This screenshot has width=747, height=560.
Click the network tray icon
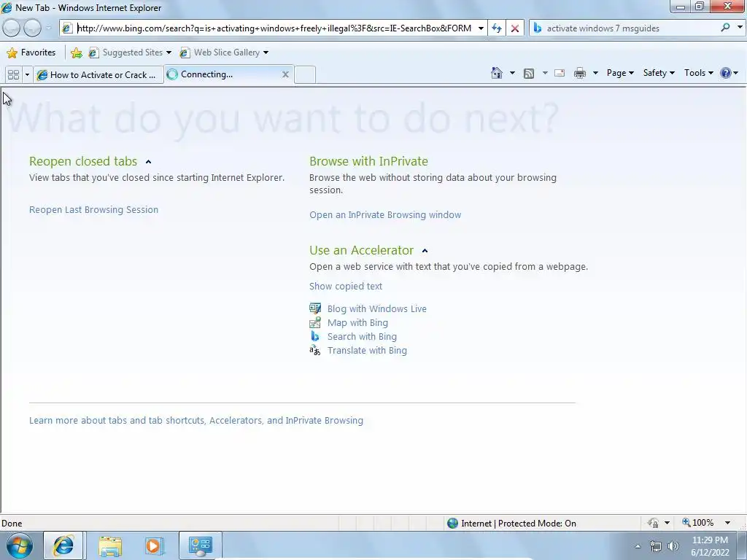[x=656, y=546]
